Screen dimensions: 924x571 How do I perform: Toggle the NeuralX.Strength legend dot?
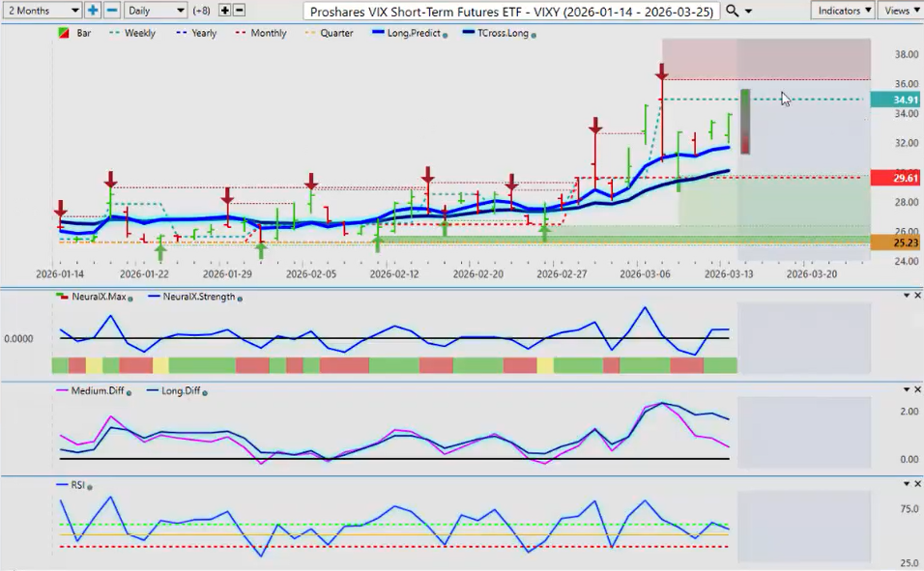pos(239,298)
